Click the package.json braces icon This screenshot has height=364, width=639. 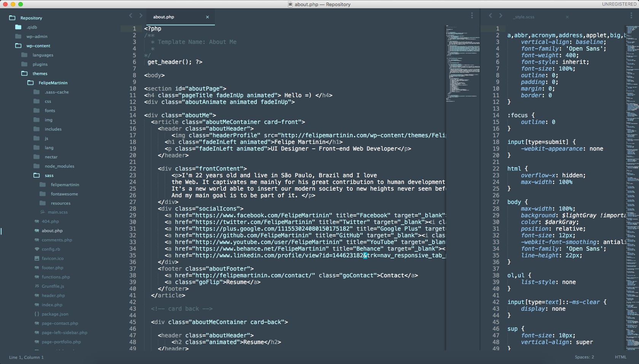coord(37,314)
